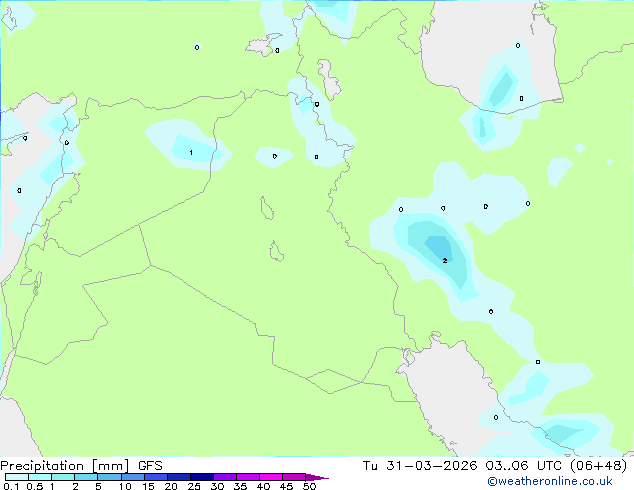
Task: Pick the 2–5 mm legend swatch
Action: click(86, 477)
